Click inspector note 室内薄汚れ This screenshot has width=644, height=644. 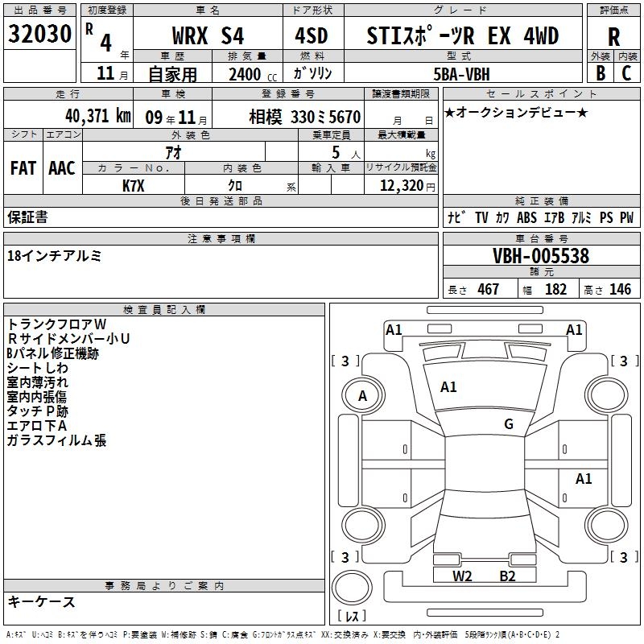pos(37,382)
